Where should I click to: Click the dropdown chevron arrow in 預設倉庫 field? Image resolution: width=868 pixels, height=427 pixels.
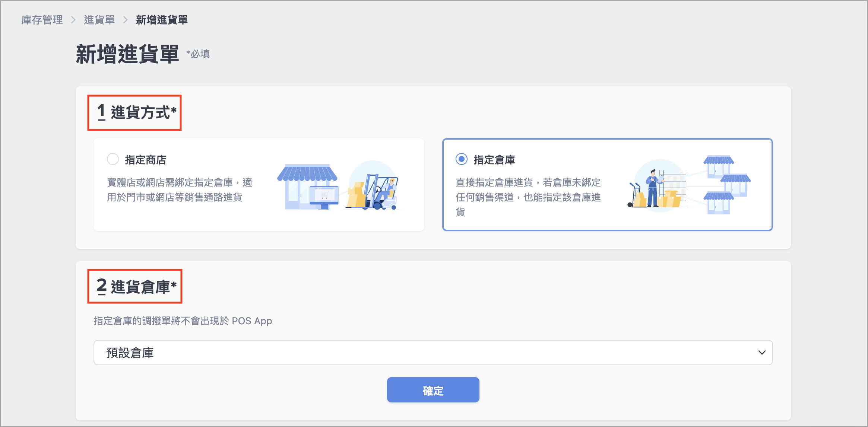[x=762, y=353]
